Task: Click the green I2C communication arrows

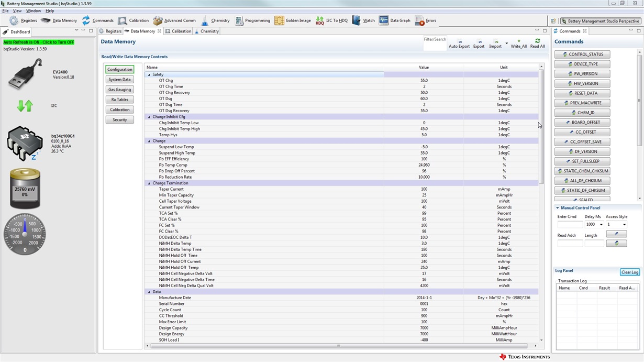Action: (25, 106)
